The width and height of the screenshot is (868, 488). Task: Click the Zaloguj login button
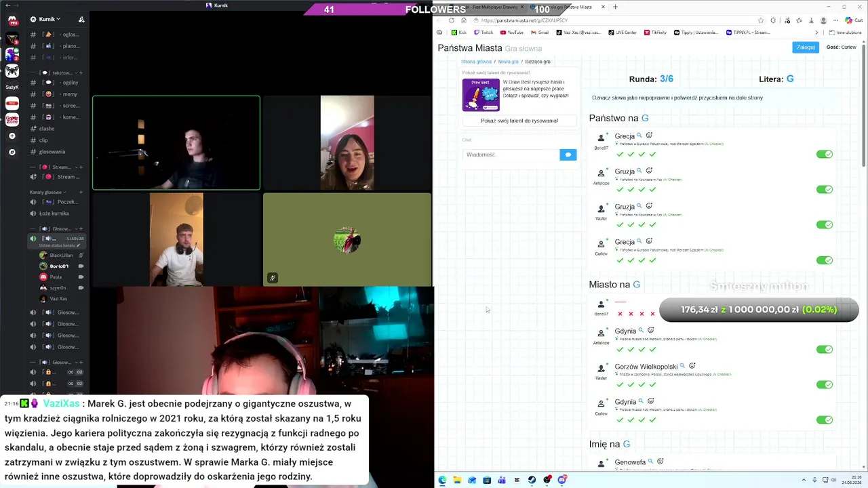coord(806,47)
